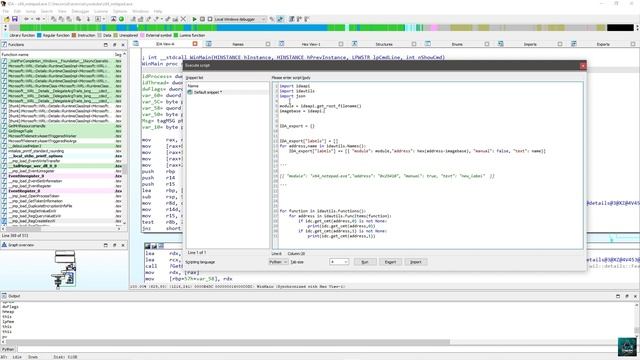Open the Scripting language Python dropdown
The image size is (640, 360).
tap(278, 262)
